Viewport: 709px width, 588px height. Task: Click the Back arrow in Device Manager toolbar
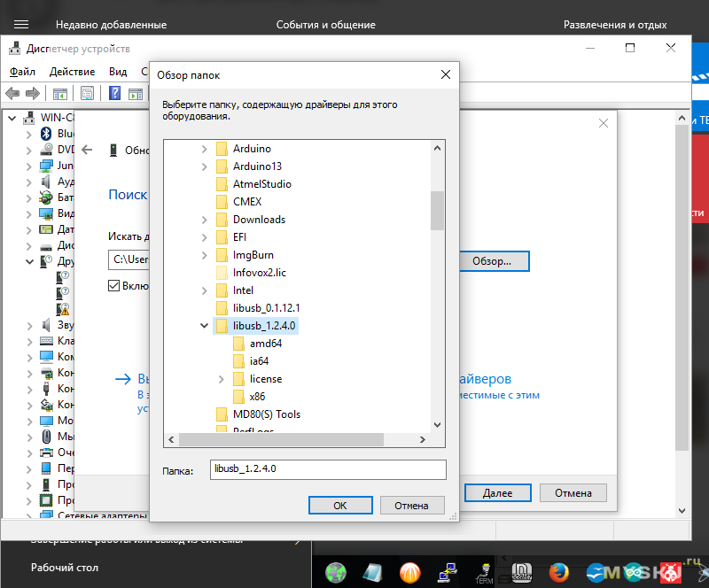(x=12, y=94)
